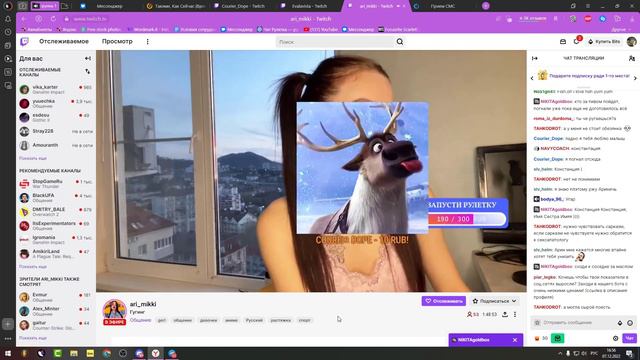The height and width of the screenshot is (360, 640).
Task: Click the Отслеживать follow button
Action: 444,301
